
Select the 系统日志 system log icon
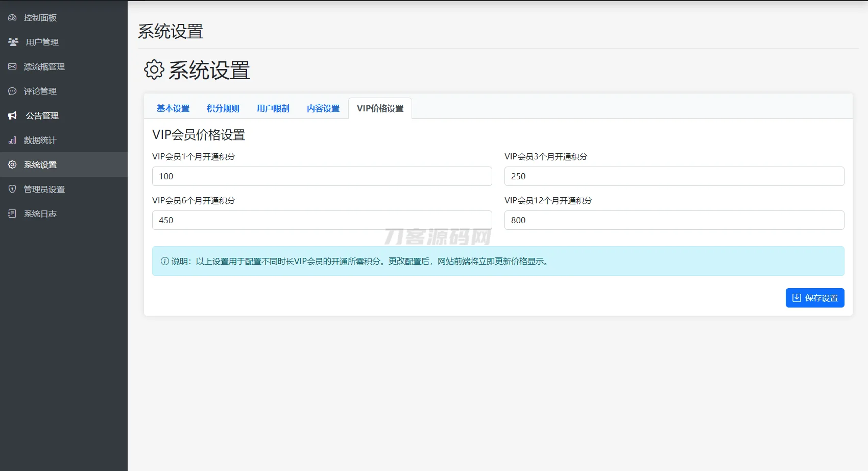coord(12,214)
